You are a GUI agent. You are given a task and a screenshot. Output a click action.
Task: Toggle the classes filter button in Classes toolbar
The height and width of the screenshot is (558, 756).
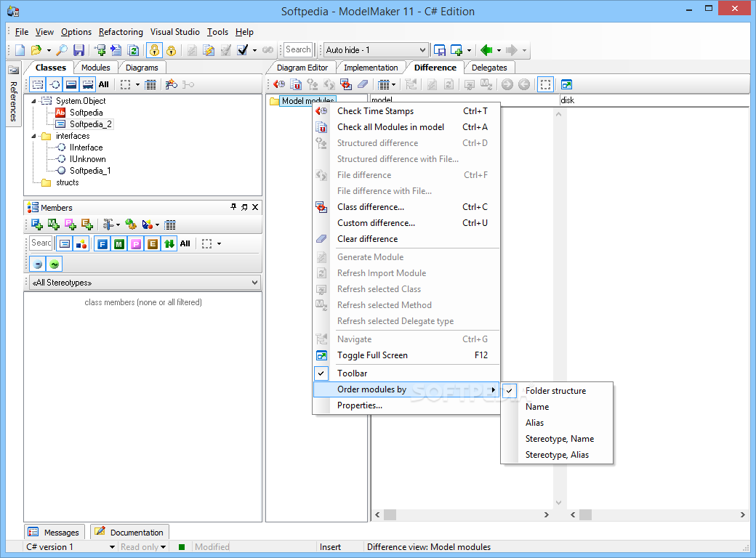[38, 84]
